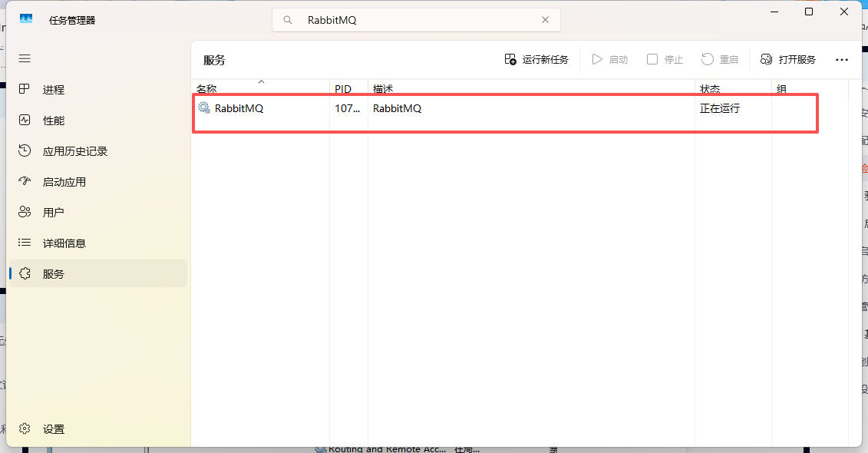
Task: Click the search box containing RabbitMQ
Action: (416, 20)
